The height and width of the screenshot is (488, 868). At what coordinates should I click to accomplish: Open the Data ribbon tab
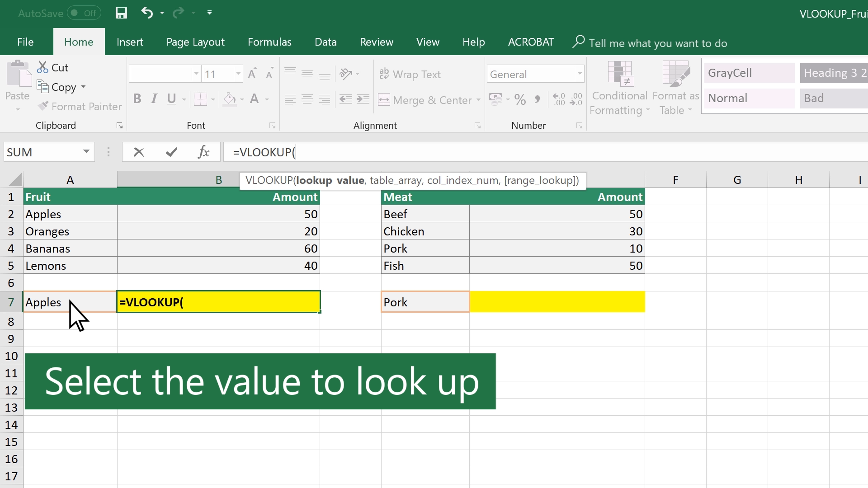point(325,42)
